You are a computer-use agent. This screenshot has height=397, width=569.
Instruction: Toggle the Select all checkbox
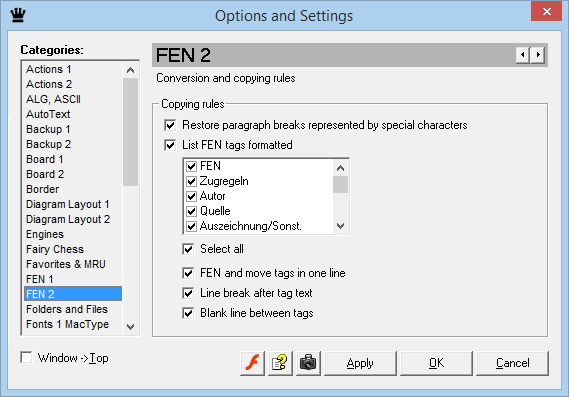pos(188,249)
